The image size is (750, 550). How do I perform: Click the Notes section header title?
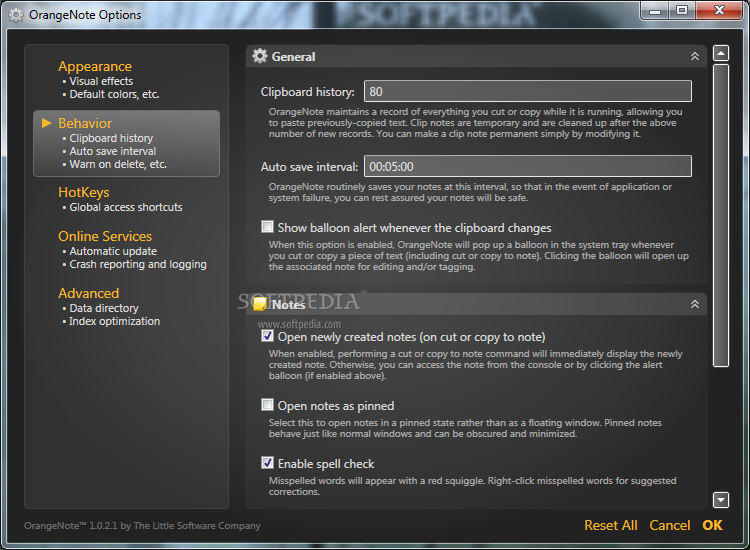(x=288, y=305)
